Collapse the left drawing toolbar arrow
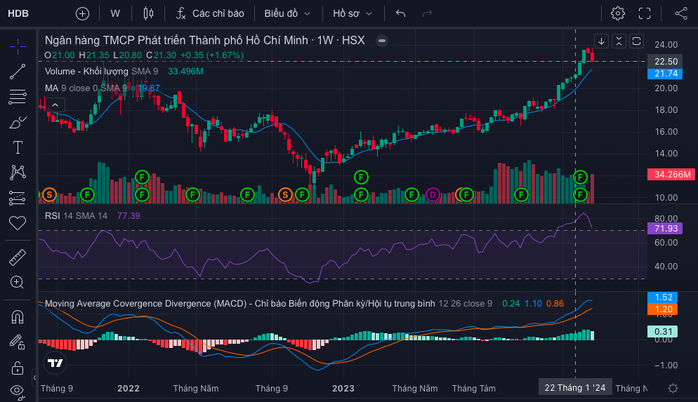 pyautogui.click(x=35, y=378)
